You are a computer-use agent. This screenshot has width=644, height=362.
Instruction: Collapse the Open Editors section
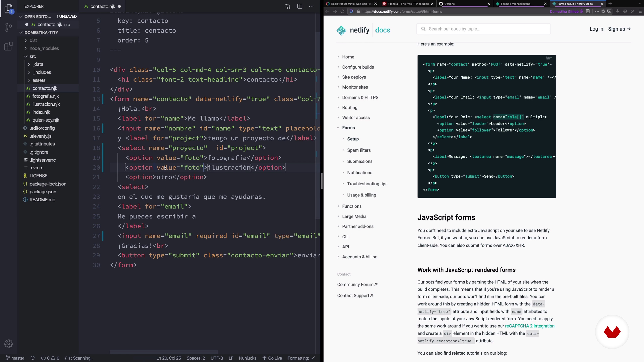point(21,16)
